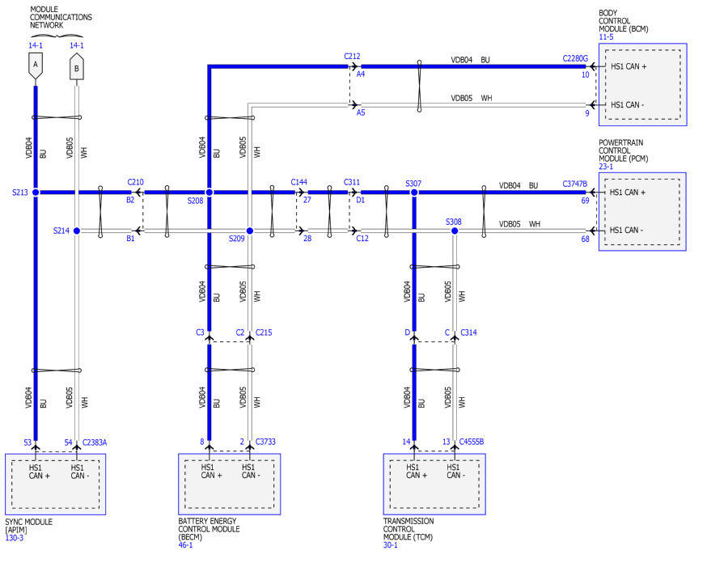Select splice dot S308

coord(454,231)
